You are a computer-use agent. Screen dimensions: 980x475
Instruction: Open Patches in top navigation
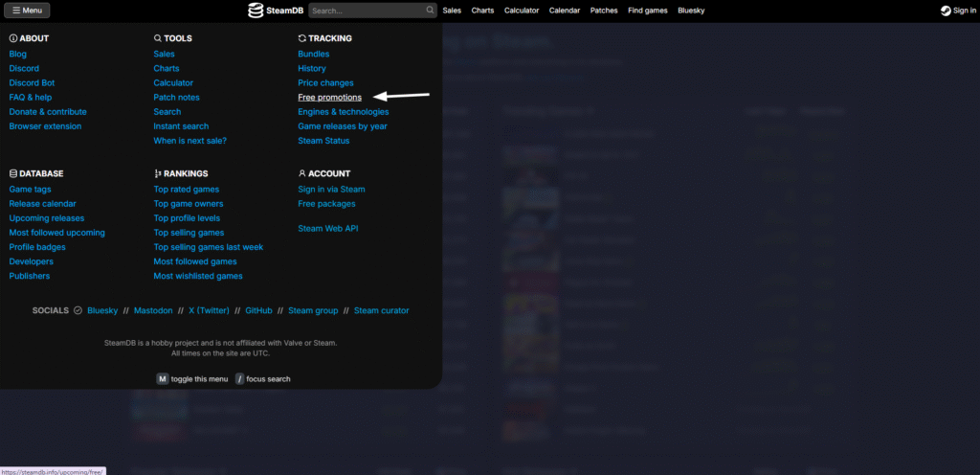coord(604,11)
